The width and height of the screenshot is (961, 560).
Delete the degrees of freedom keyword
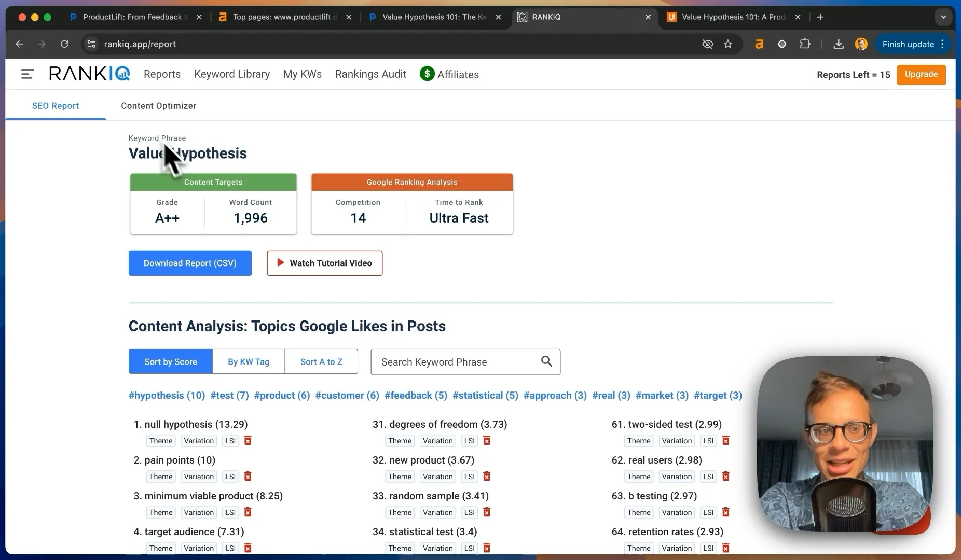coord(487,441)
